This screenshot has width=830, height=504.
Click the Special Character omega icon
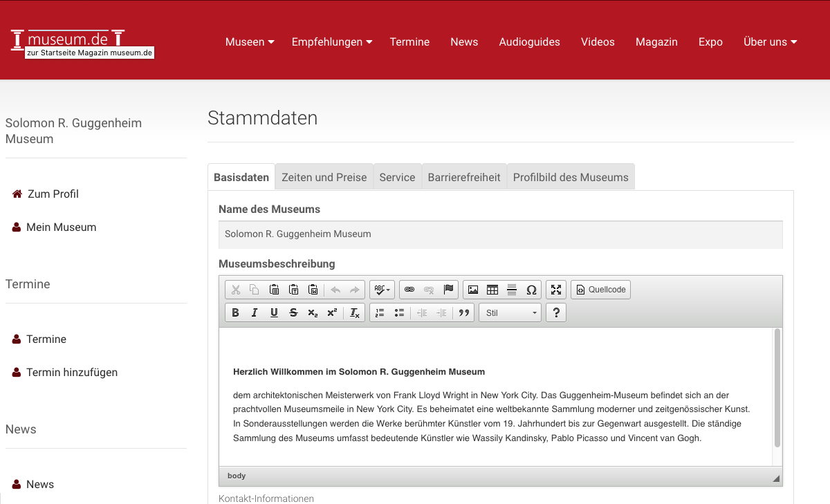(531, 290)
